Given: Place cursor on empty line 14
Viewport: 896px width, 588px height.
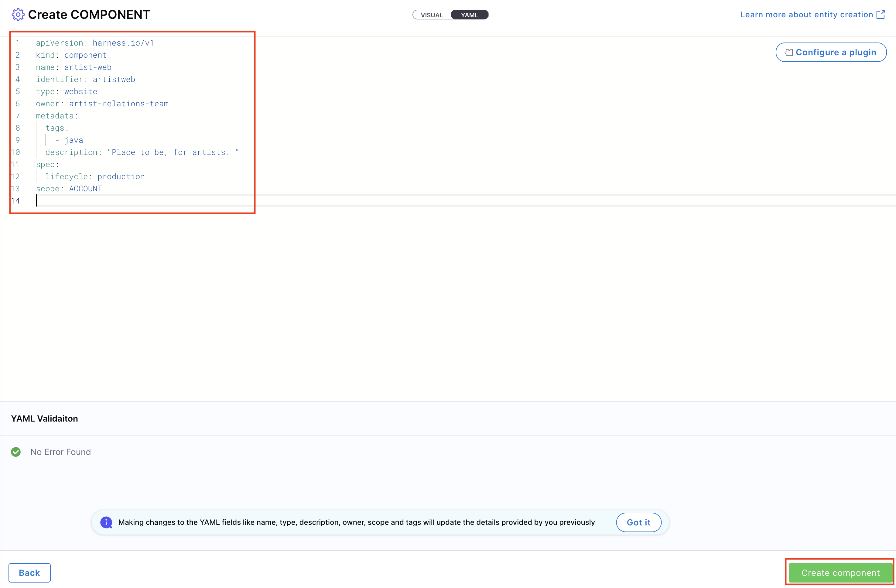Looking at the screenshot, I should [x=113, y=201].
